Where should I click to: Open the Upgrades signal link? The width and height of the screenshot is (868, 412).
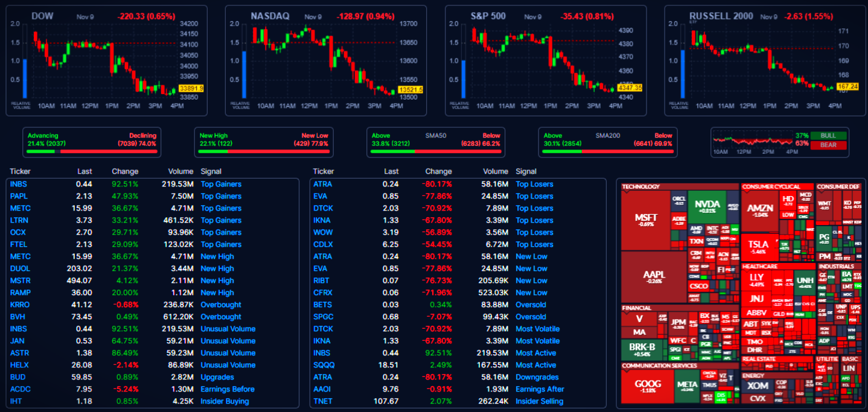(217, 377)
